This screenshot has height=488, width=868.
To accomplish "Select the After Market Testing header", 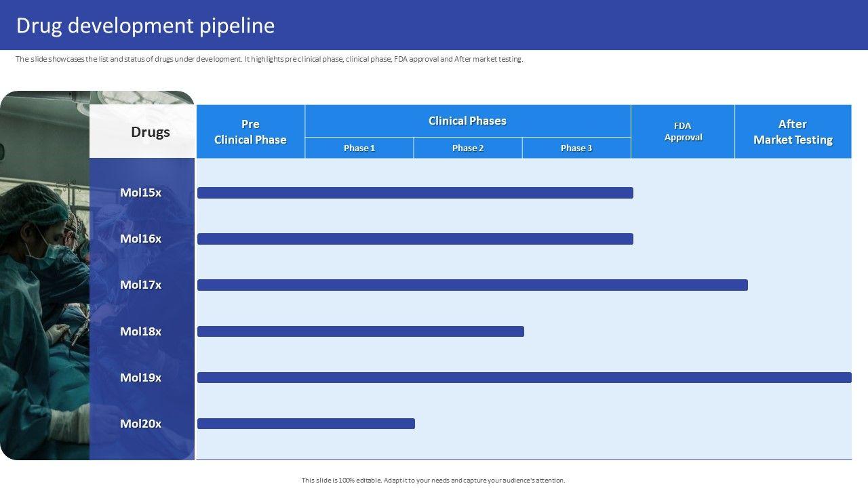I will click(x=793, y=132).
